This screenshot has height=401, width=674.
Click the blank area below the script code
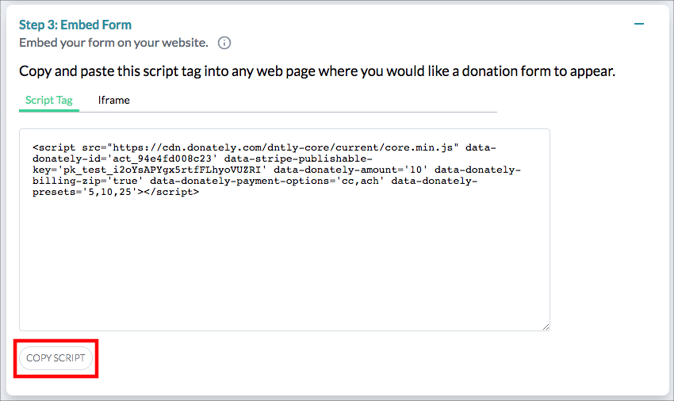click(x=285, y=262)
